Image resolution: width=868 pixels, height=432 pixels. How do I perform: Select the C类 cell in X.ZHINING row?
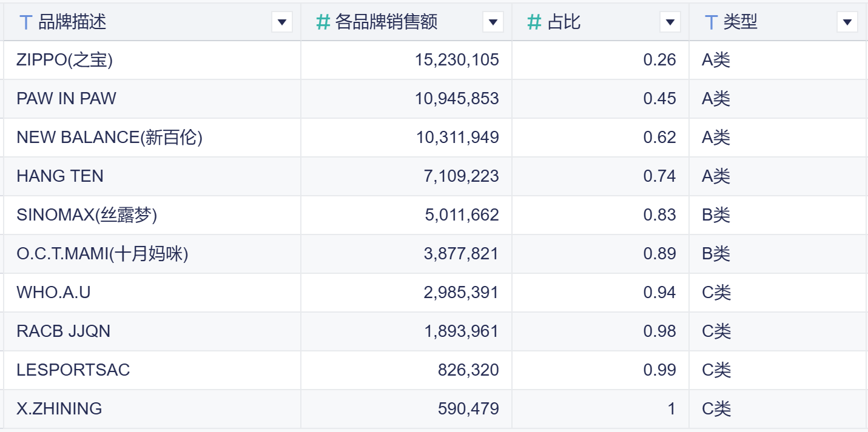coord(778,409)
